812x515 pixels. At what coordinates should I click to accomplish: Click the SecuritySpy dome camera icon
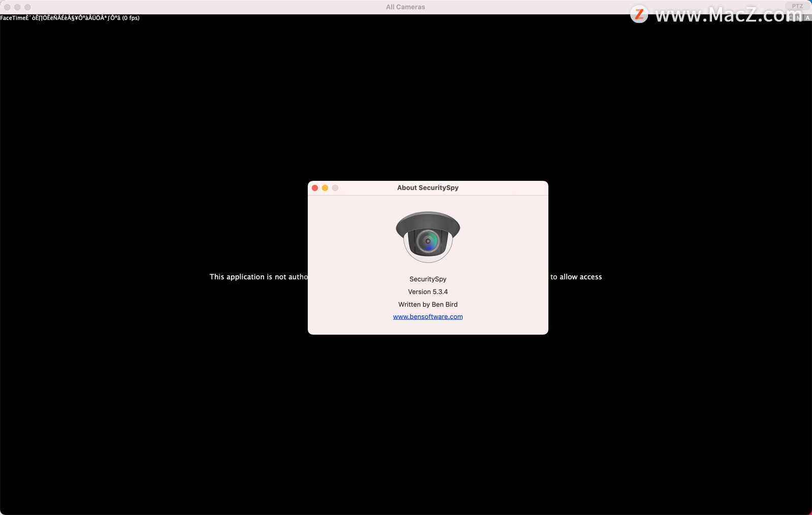pos(428,237)
